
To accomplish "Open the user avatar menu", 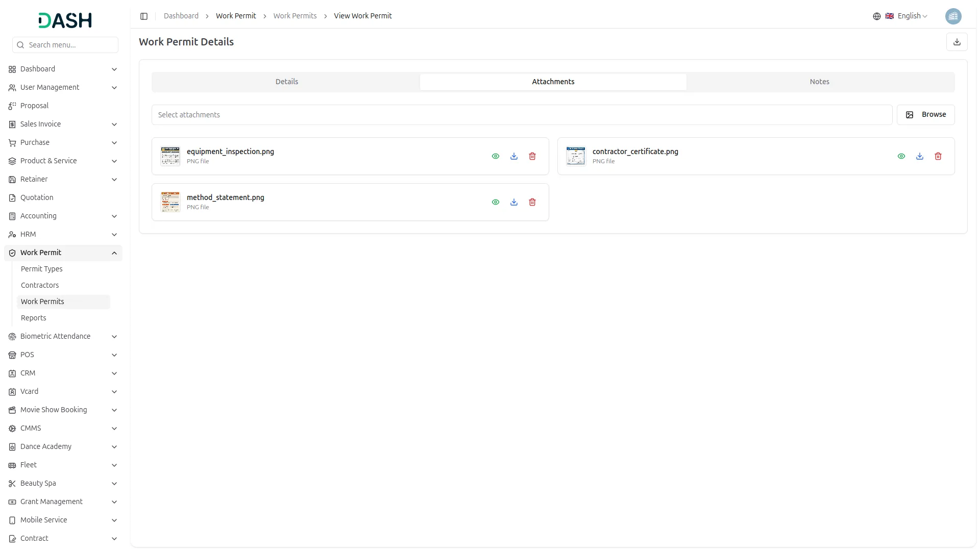I will coord(953,16).
